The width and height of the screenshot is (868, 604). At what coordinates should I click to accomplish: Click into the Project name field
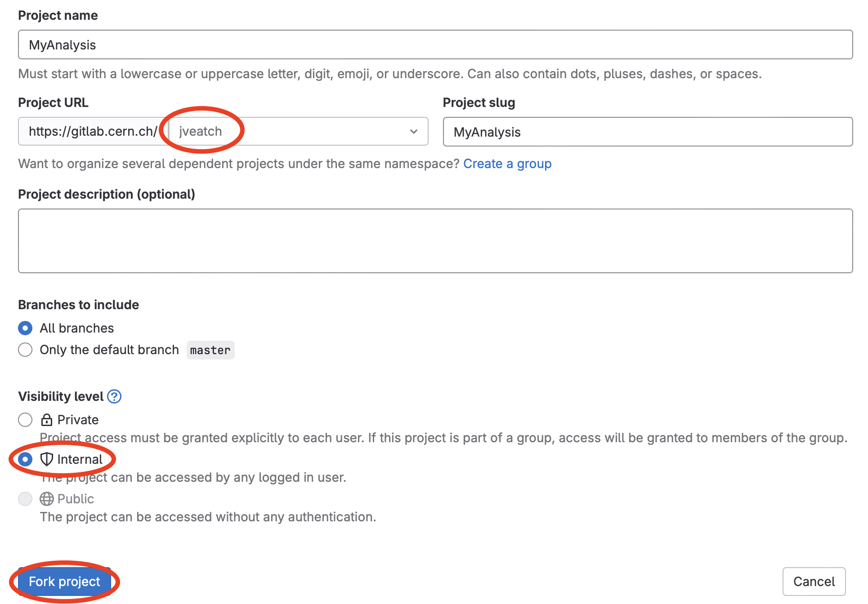click(x=435, y=45)
